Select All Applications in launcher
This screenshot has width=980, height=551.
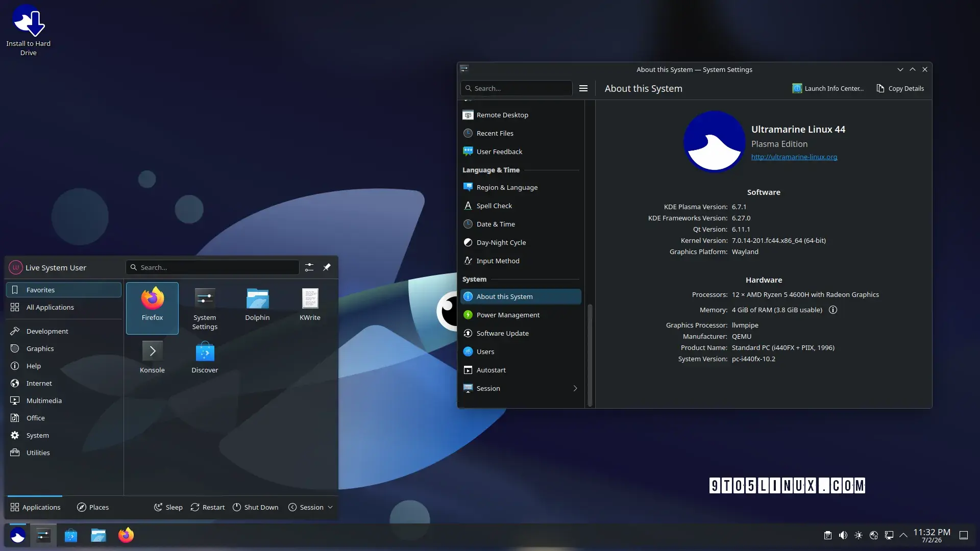(64, 307)
